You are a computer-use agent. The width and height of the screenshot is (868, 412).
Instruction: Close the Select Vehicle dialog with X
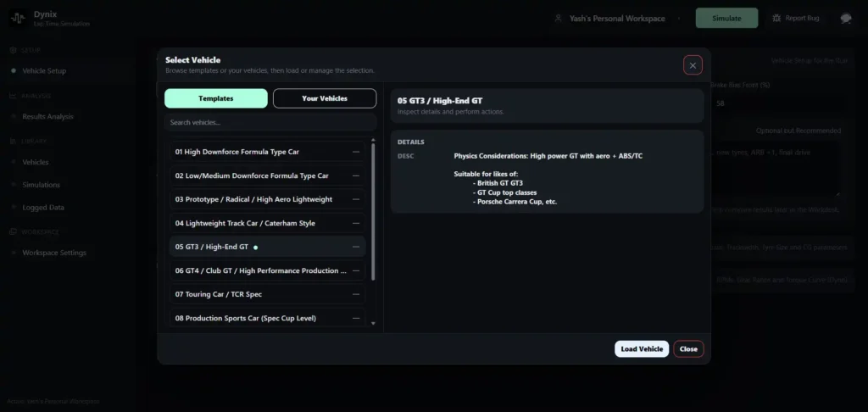(x=693, y=65)
